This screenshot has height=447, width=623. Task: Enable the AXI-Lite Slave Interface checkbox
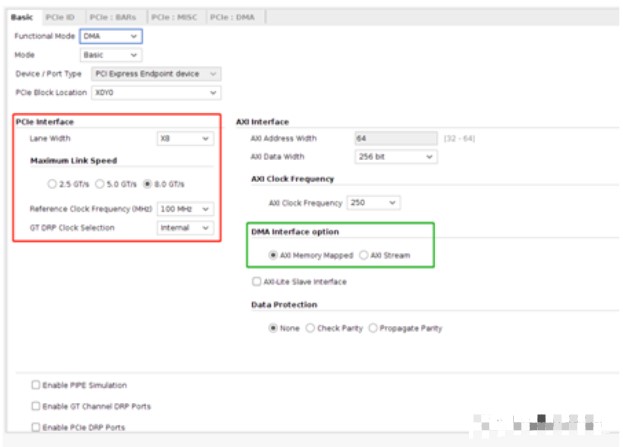[x=256, y=282]
